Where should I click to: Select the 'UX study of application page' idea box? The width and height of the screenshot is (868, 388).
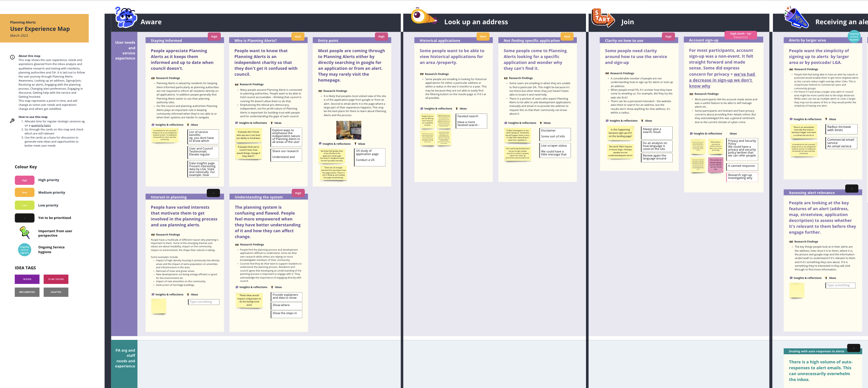tap(370, 157)
